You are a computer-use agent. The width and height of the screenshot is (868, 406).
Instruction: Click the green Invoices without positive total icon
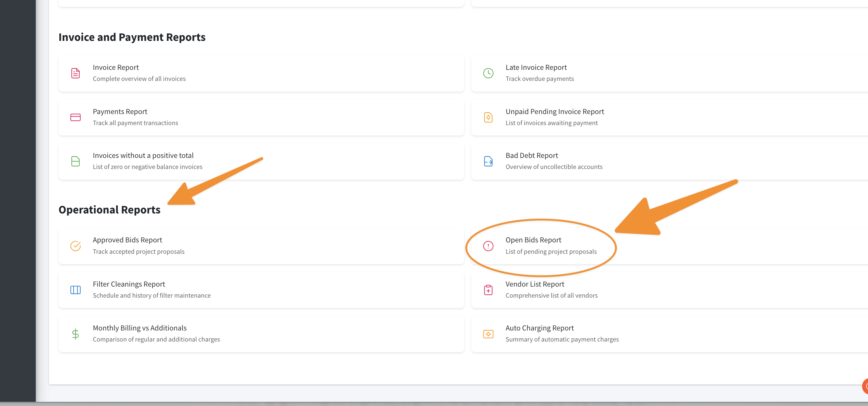coord(75,161)
